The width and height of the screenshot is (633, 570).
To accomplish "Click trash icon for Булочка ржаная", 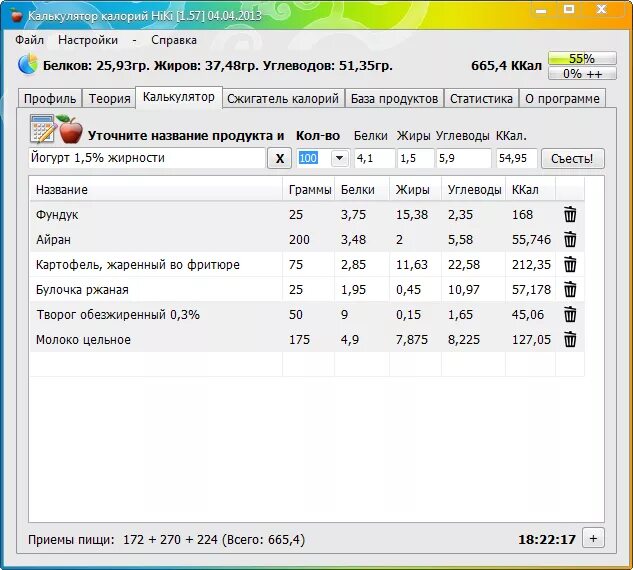I will point(570,289).
